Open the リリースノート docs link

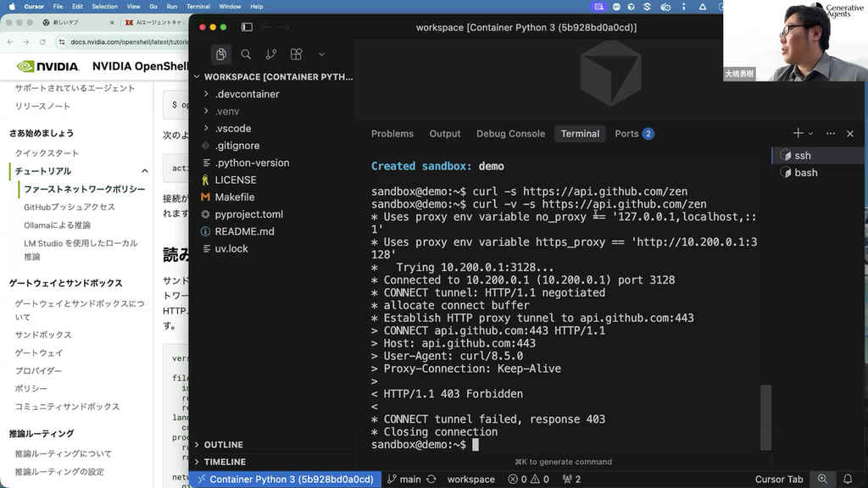pos(42,106)
